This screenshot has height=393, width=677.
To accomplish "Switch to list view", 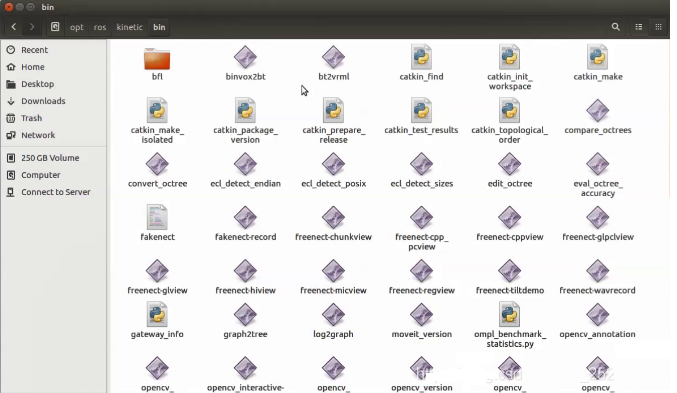I will [639, 27].
